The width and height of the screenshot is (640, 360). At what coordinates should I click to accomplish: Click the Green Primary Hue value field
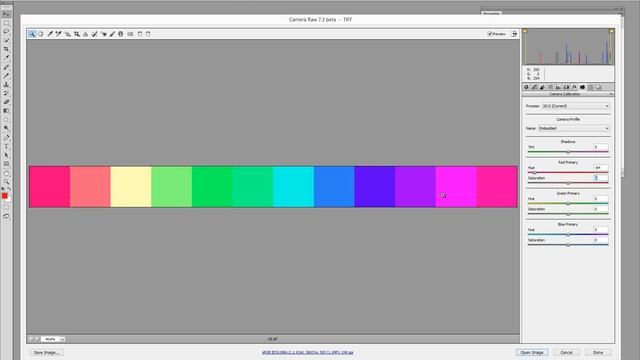pyautogui.click(x=601, y=199)
